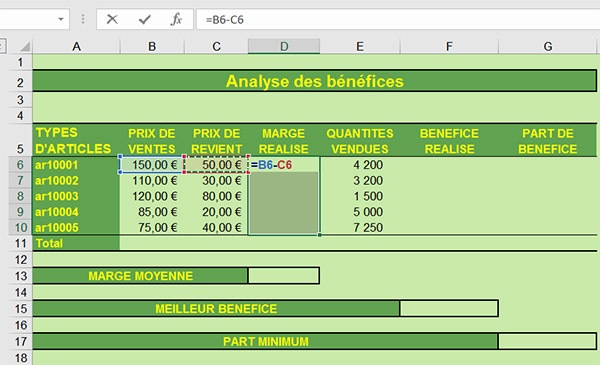Open Insert Function (fx) dialog
The width and height of the screenshot is (600, 365).
click(176, 19)
